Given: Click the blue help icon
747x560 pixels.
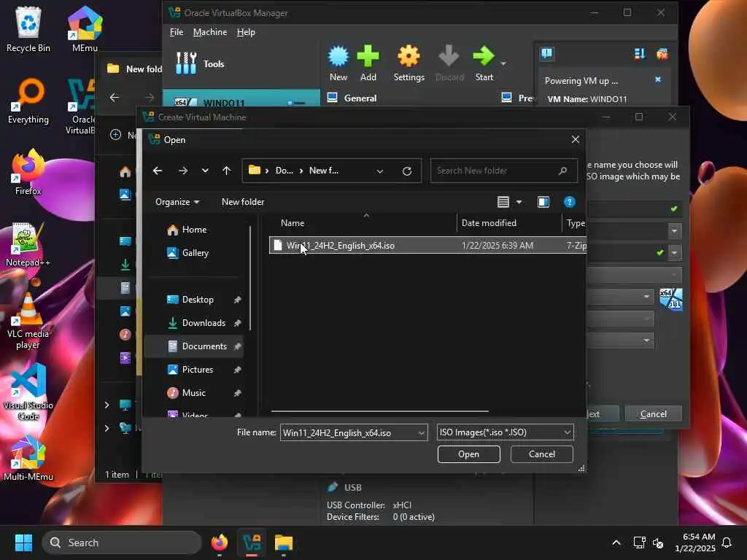Looking at the screenshot, I should tap(569, 202).
